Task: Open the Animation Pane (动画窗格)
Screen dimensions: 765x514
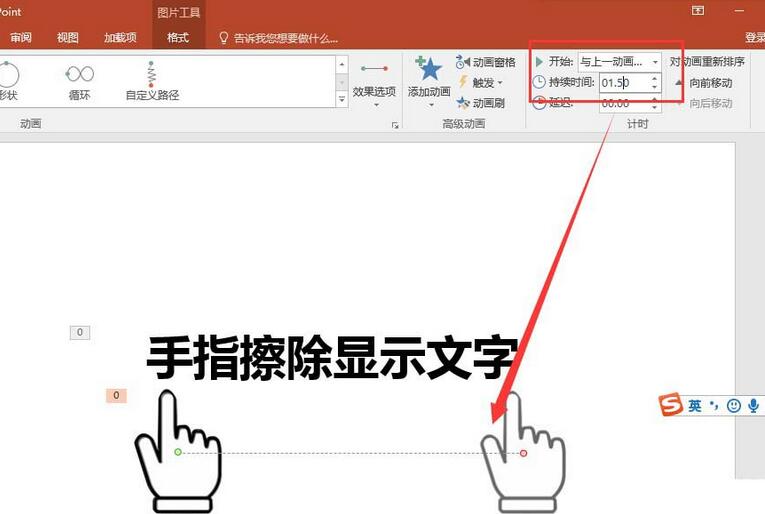Action: 485,62
